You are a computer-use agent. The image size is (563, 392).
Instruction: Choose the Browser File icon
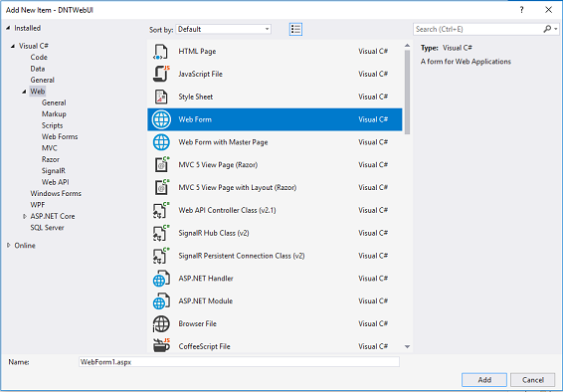[x=161, y=323]
